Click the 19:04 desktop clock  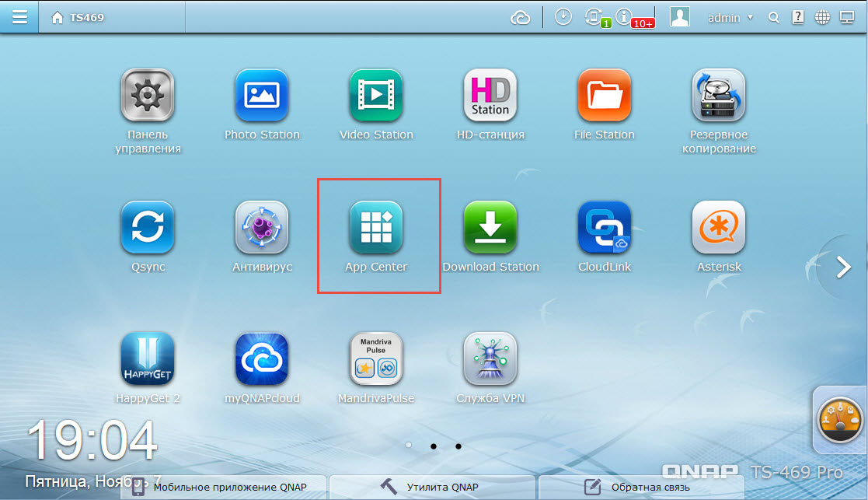(92, 441)
